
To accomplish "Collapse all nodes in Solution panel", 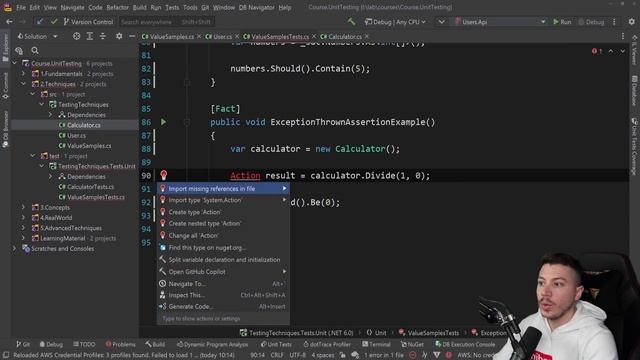I will 102,36.
